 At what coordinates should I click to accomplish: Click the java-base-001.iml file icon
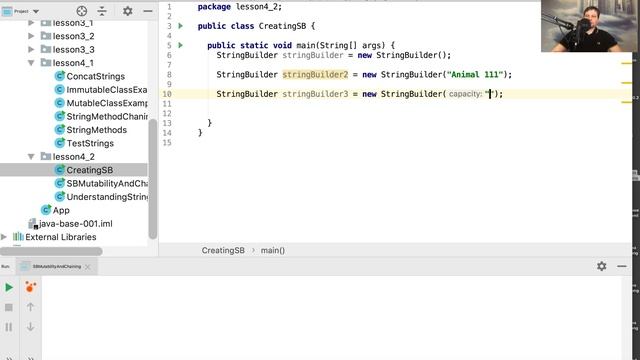pyautogui.click(x=33, y=224)
